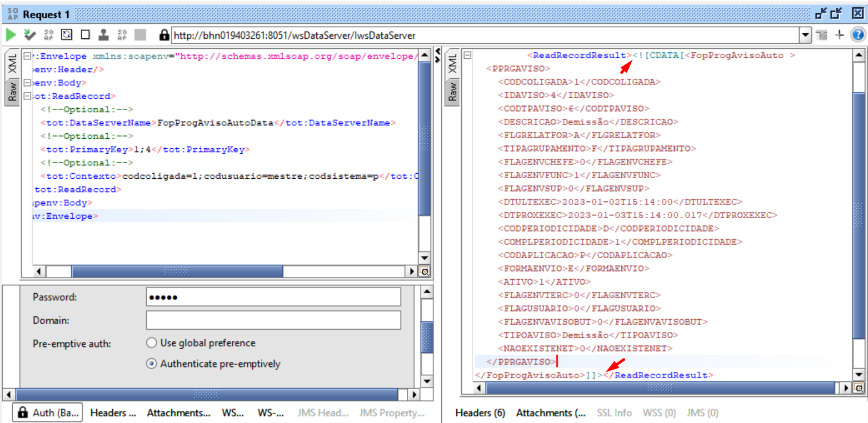868x423 pixels.
Task: Click request editor vertical scroll down arrow
Action: pos(425,258)
